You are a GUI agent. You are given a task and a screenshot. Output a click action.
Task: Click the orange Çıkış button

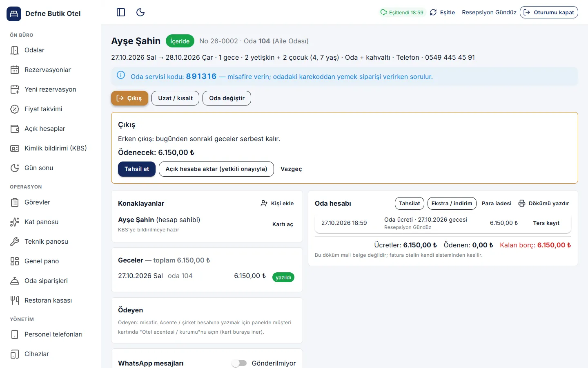pos(129,98)
